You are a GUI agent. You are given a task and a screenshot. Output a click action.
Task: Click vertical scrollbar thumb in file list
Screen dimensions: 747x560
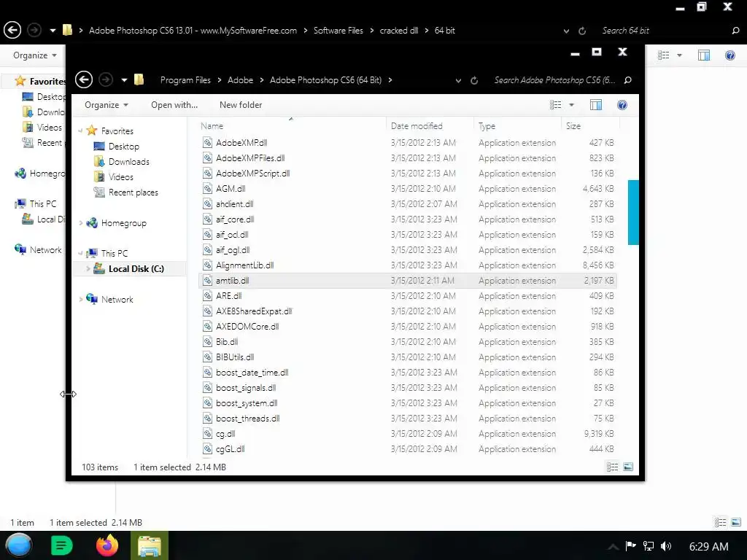pos(633,212)
